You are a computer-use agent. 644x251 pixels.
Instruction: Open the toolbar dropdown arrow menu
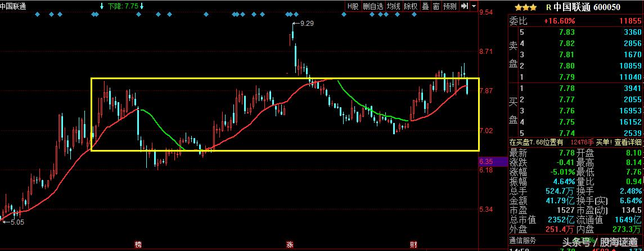pos(474,6)
